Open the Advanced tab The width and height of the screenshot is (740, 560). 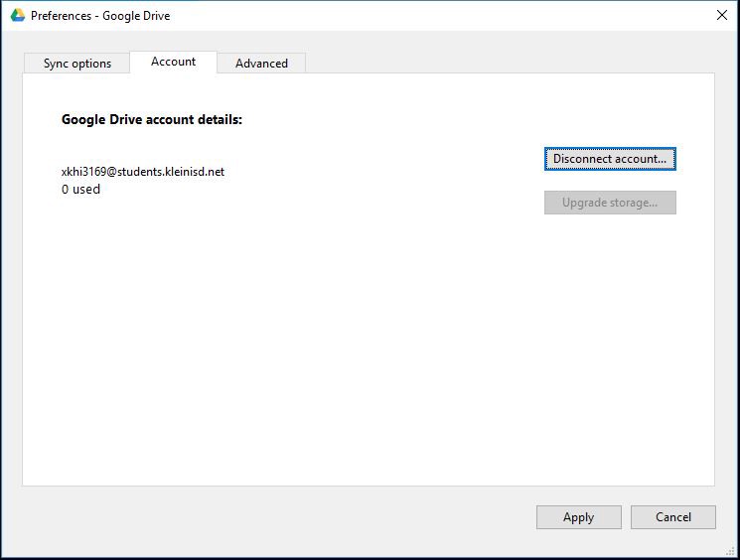coord(261,64)
